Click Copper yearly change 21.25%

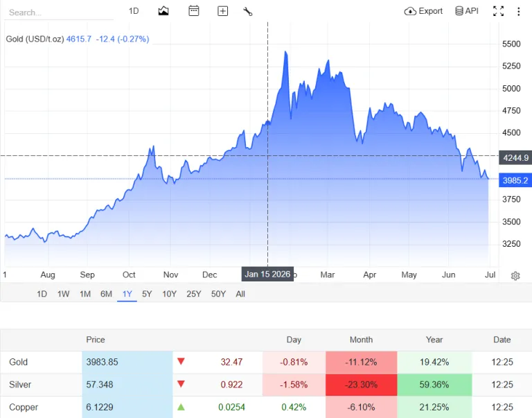click(x=434, y=407)
